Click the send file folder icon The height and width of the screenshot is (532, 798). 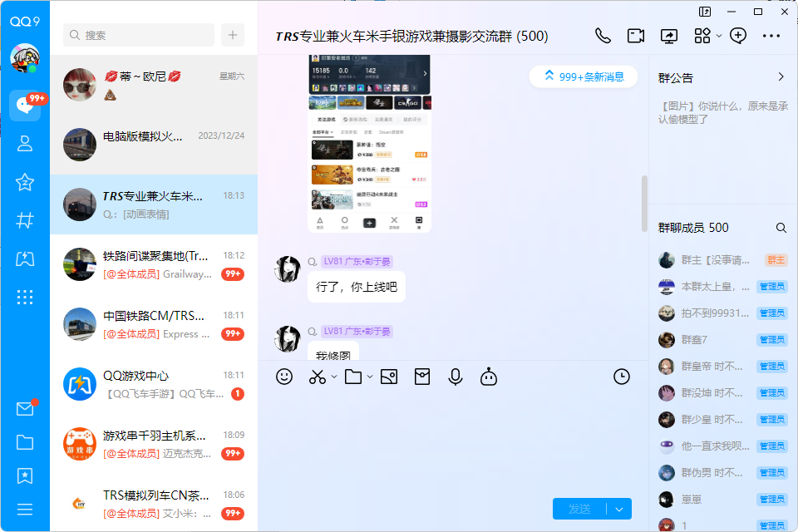(353, 377)
